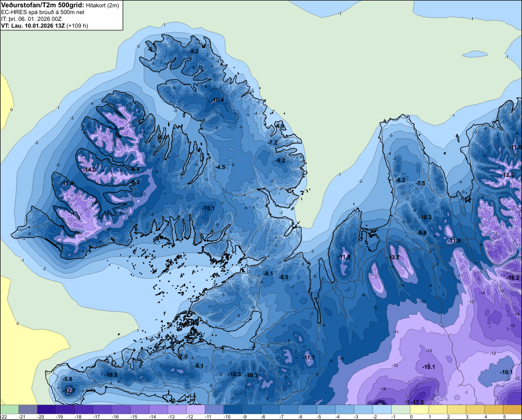This screenshot has height=420, width=522.
Task: Click the -9.8 temperature label
Action: click(x=422, y=233)
